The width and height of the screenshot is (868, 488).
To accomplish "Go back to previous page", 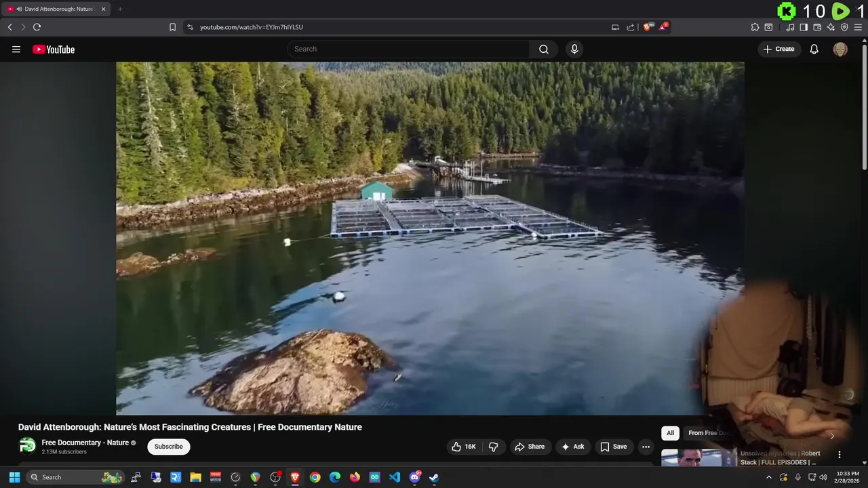I will point(9,27).
